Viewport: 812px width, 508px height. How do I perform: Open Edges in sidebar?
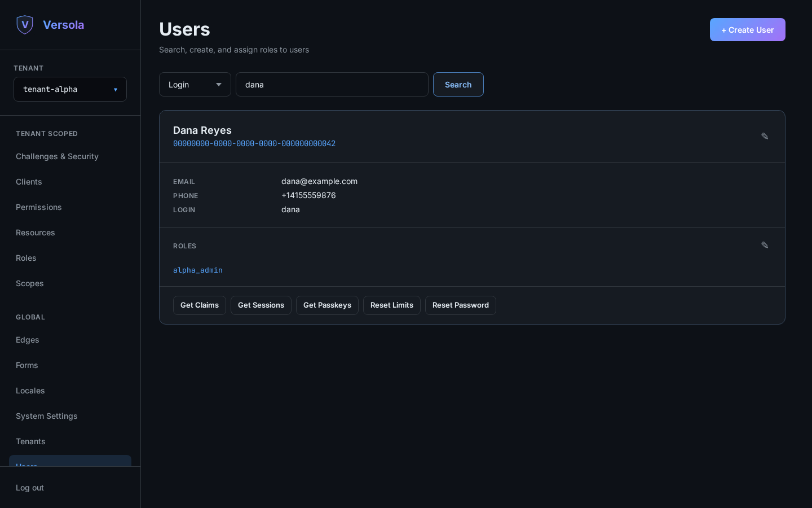tap(70, 340)
